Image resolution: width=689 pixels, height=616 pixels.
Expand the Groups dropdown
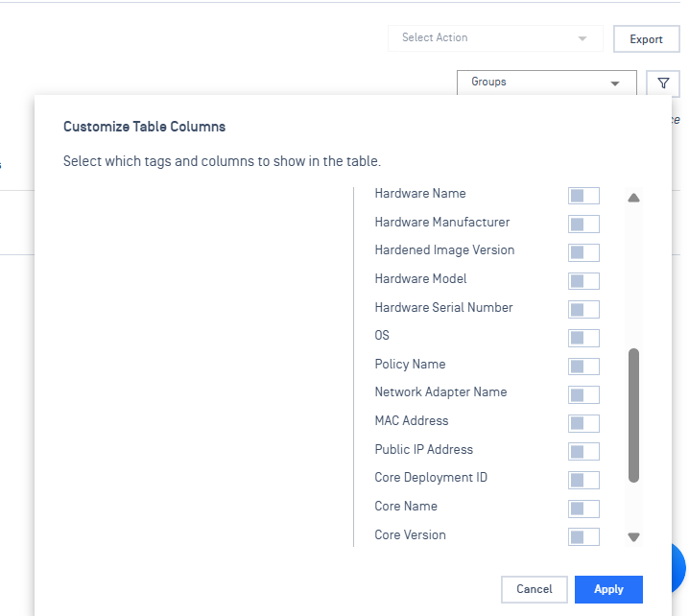coord(546,83)
